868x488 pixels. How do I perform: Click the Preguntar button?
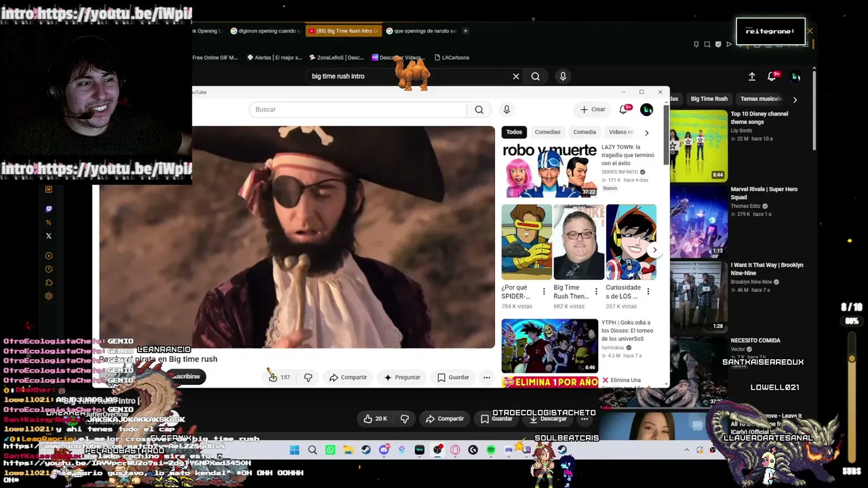[402, 378]
